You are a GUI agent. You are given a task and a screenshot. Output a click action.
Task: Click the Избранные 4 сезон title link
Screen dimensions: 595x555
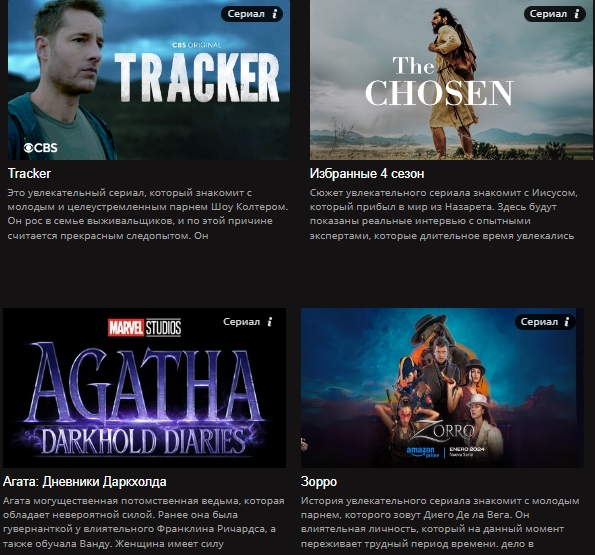click(x=367, y=173)
